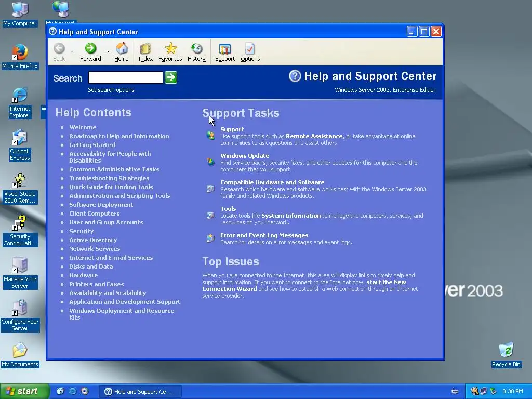This screenshot has width=532, height=399.
Task: Select Manage Your Server desktop icon
Action: [20, 273]
